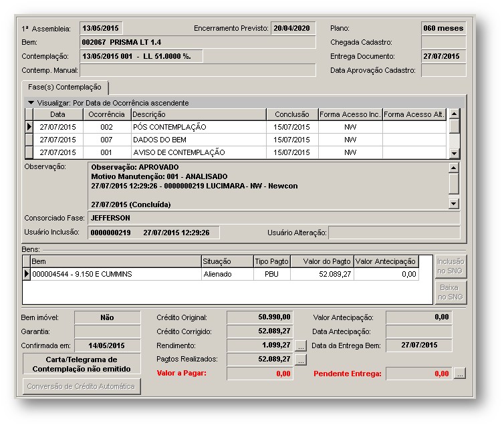Open Pendente Entrega details ellipsis button

(460, 374)
